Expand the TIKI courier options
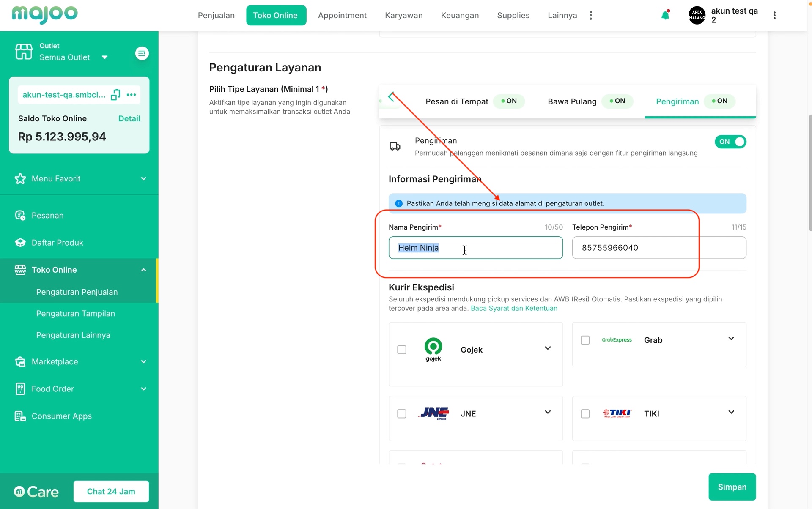Viewport: 812px width, 509px height. tap(731, 412)
